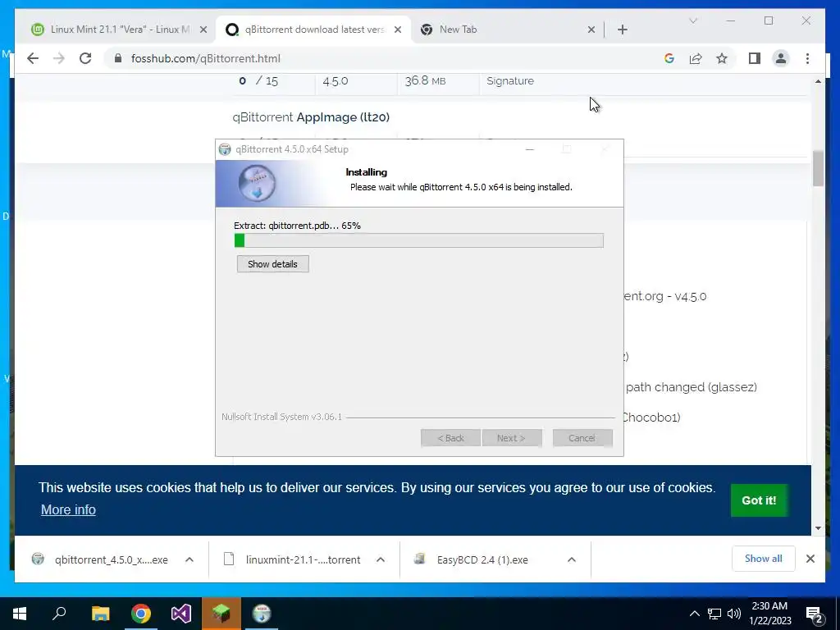840x630 pixels.
Task: Close the New Tab tab
Action: tap(591, 30)
